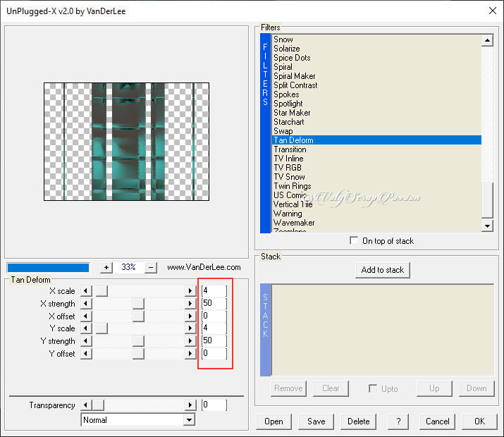This screenshot has width=504, height=437.
Task: Click right arrow of Y strength slider
Action: (x=190, y=341)
